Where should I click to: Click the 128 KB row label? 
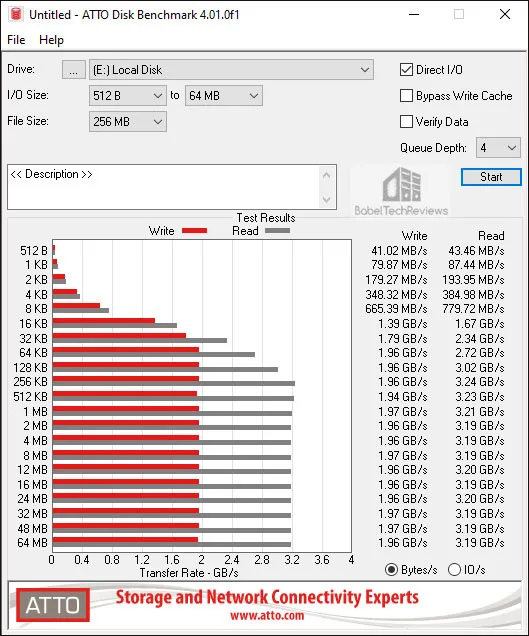(x=30, y=367)
